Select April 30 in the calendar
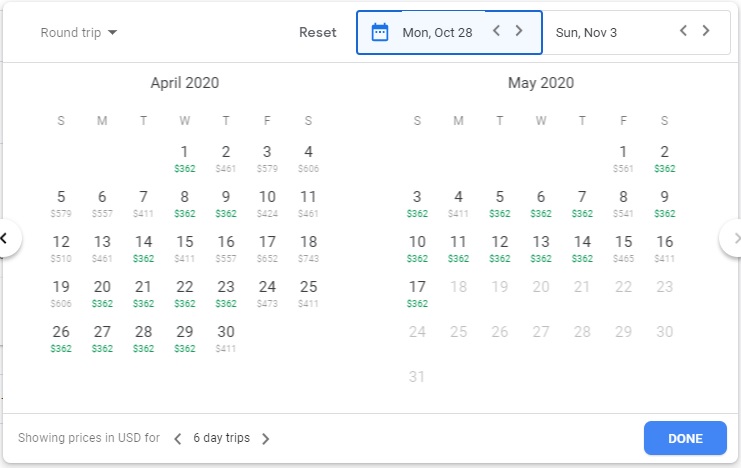Image resolution: width=741 pixels, height=468 pixels. (x=226, y=337)
